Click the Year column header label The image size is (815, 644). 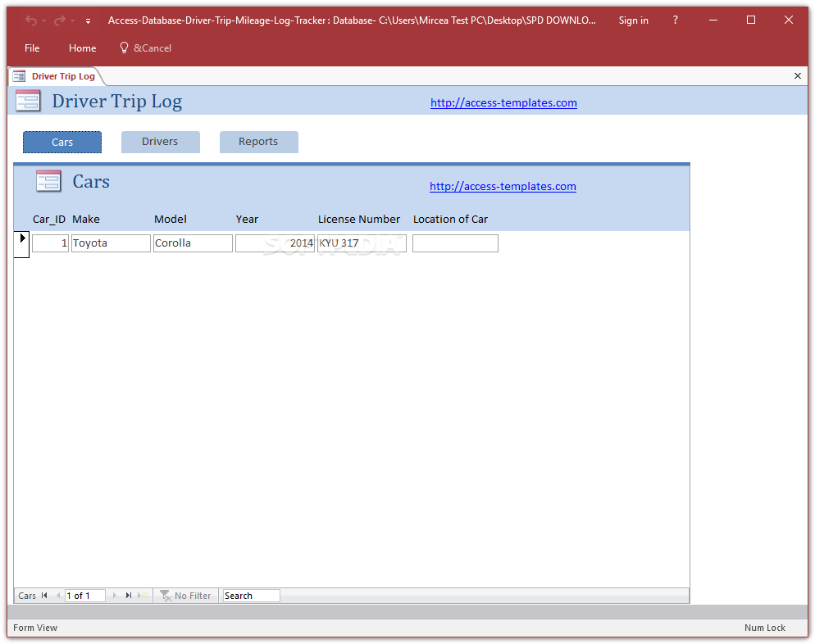tap(247, 219)
